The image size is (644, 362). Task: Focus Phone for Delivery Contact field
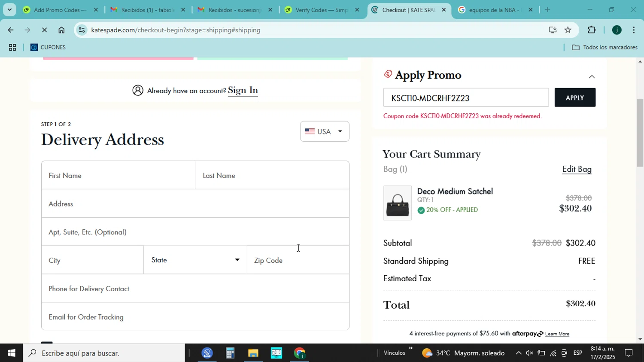pos(195,289)
